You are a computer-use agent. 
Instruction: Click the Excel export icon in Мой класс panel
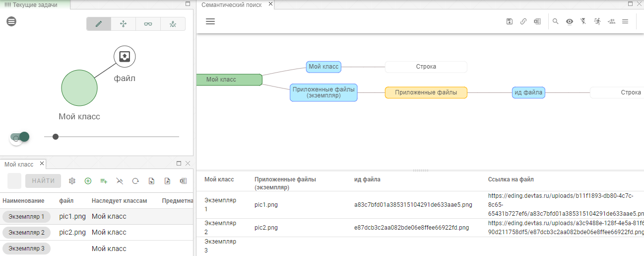183,181
